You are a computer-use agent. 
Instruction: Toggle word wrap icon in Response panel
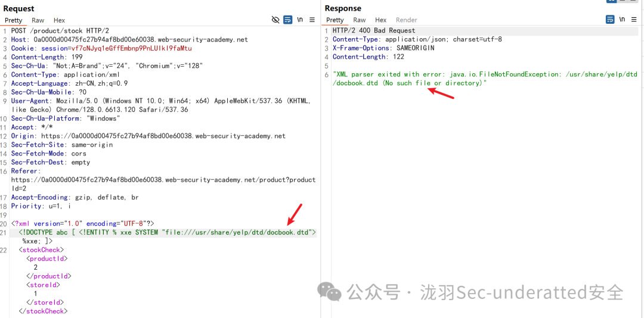pos(610,20)
